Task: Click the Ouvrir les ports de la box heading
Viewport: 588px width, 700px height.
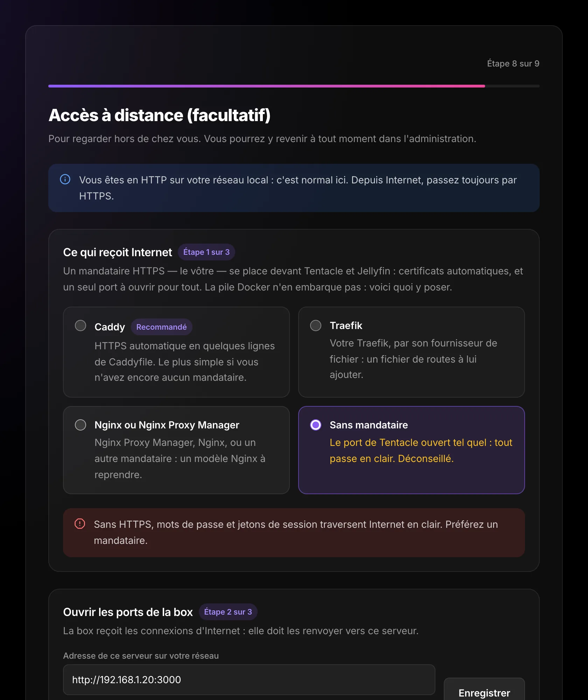Action: click(x=128, y=612)
